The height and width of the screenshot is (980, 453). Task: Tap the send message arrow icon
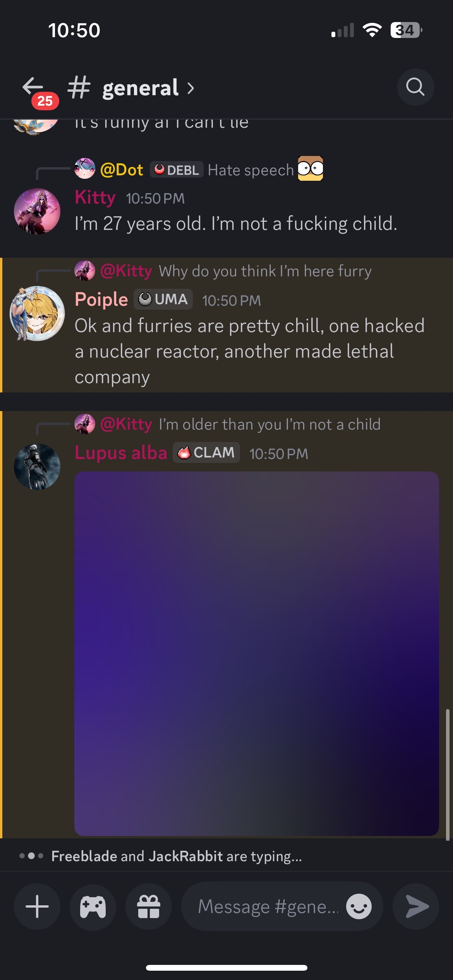(x=416, y=906)
